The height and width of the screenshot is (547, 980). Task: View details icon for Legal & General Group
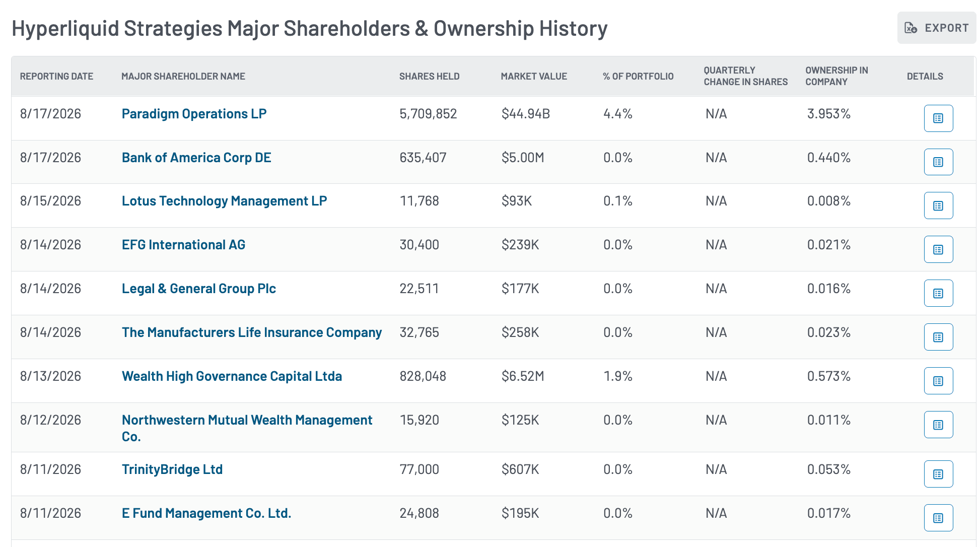pos(938,293)
